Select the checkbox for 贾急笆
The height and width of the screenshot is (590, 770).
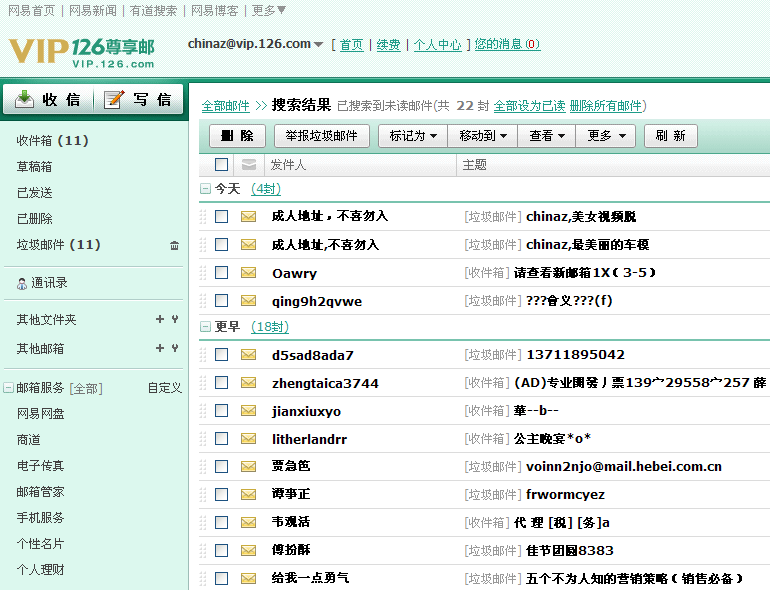[221, 467]
